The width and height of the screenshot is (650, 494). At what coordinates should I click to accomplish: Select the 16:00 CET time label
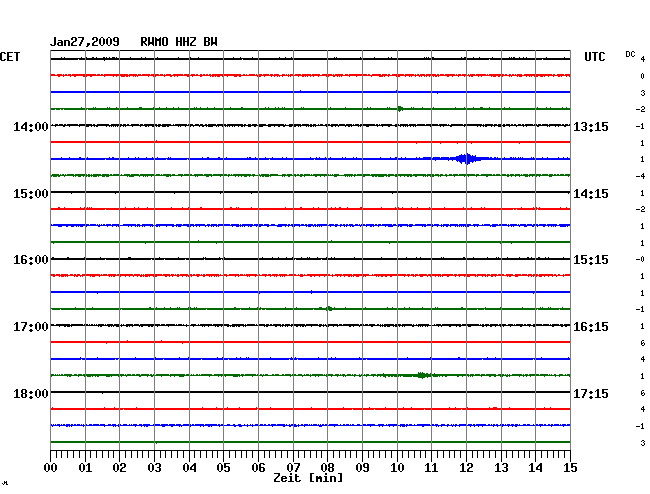coord(31,260)
